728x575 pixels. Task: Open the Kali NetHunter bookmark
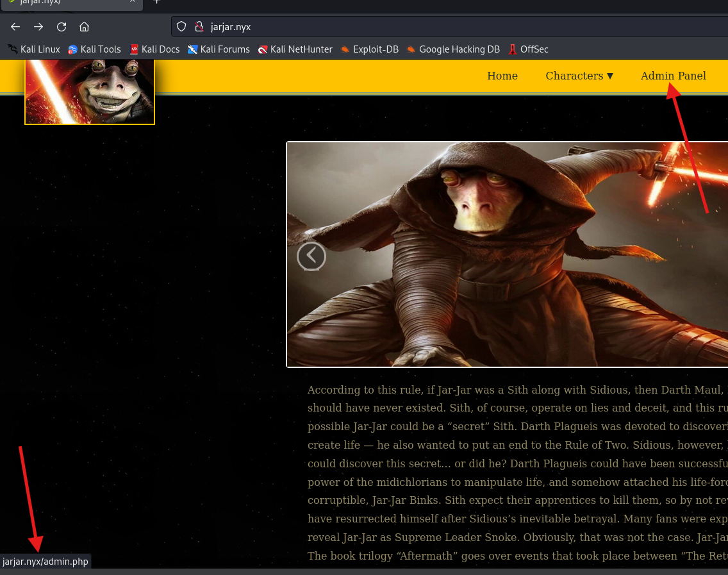pos(295,49)
